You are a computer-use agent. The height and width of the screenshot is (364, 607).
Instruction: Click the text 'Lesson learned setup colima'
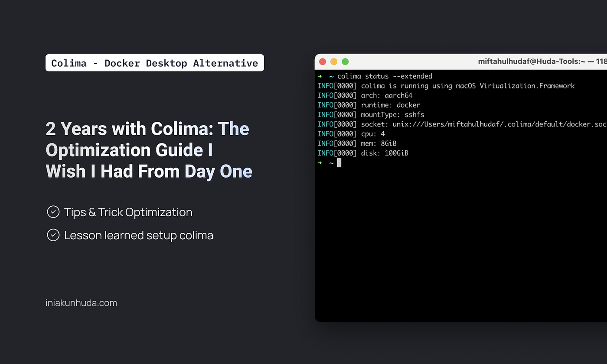[x=139, y=235]
